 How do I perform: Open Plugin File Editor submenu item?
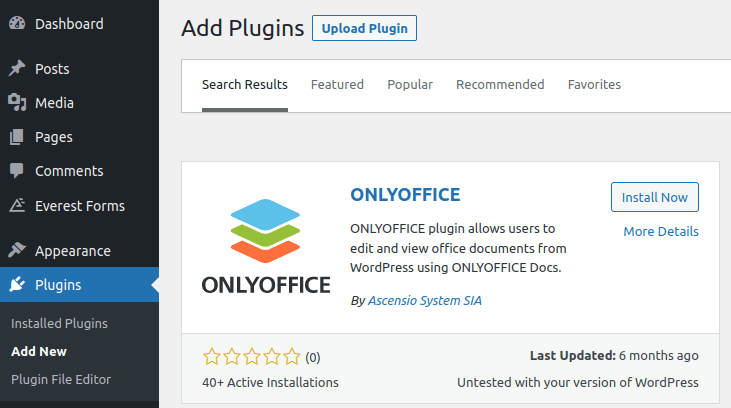(x=61, y=380)
